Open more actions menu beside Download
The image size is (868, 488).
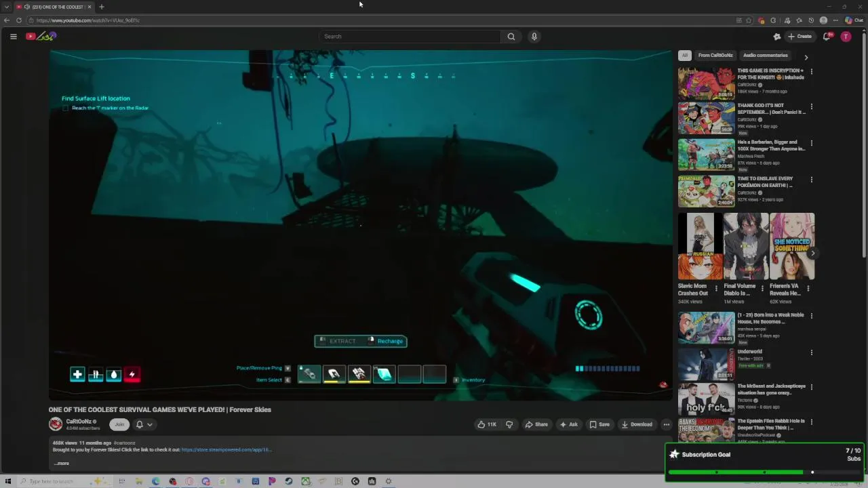click(667, 424)
